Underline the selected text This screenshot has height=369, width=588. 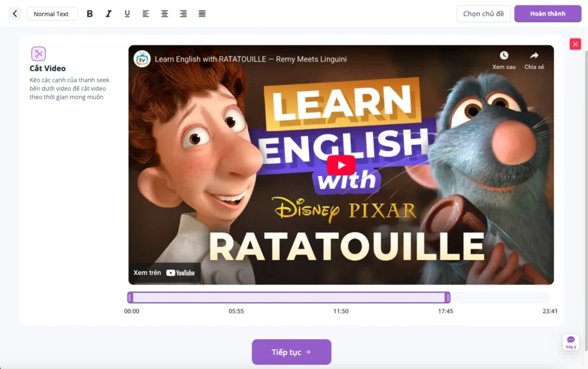pyautogui.click(x=127, y=13)
